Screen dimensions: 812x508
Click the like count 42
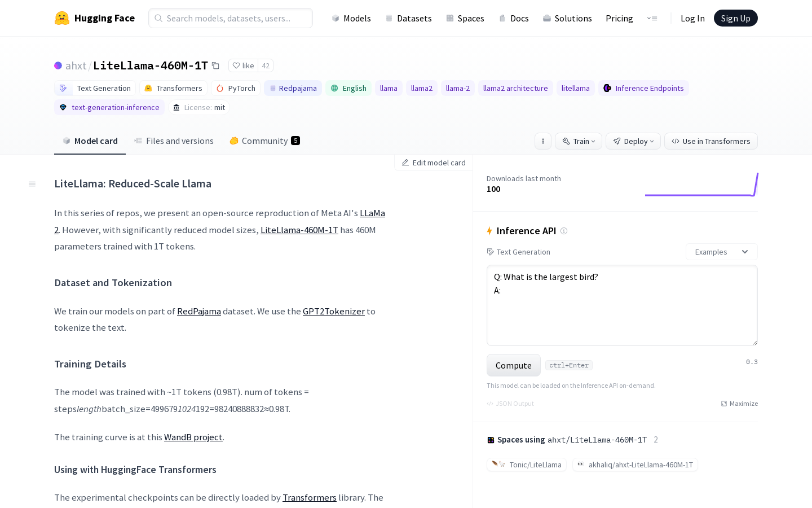(x=266, y=65)
